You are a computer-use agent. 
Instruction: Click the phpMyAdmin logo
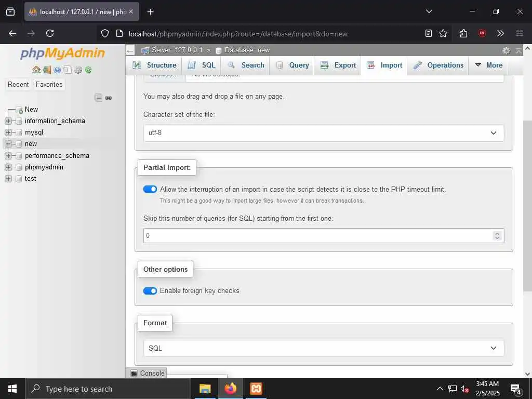pyautogui.click(x=63, y=54)
